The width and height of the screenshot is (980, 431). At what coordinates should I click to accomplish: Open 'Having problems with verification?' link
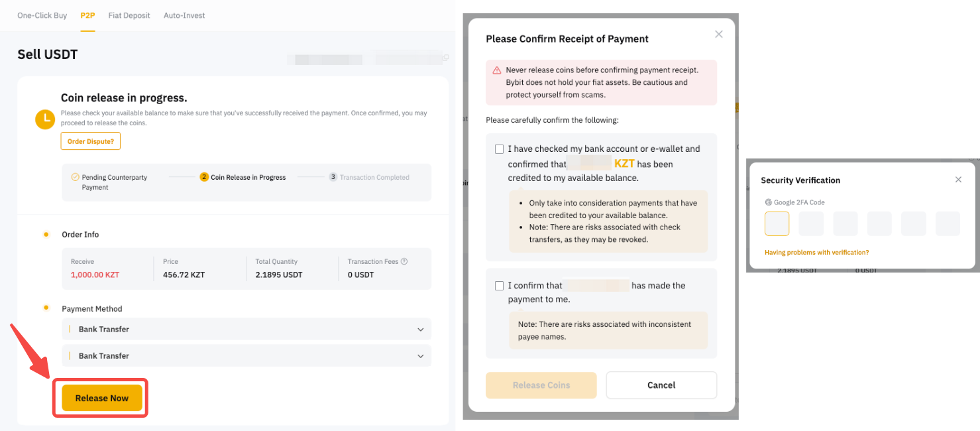point(816,253)
